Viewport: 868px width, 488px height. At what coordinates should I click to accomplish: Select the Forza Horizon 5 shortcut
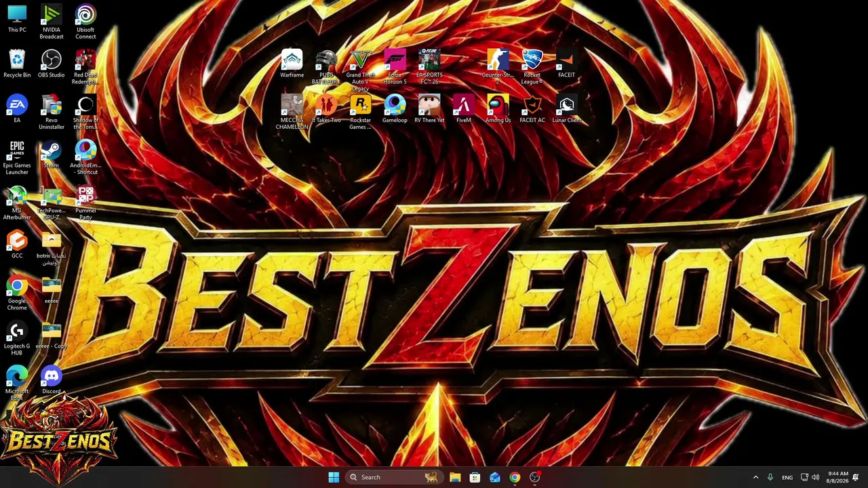[395, 67]
